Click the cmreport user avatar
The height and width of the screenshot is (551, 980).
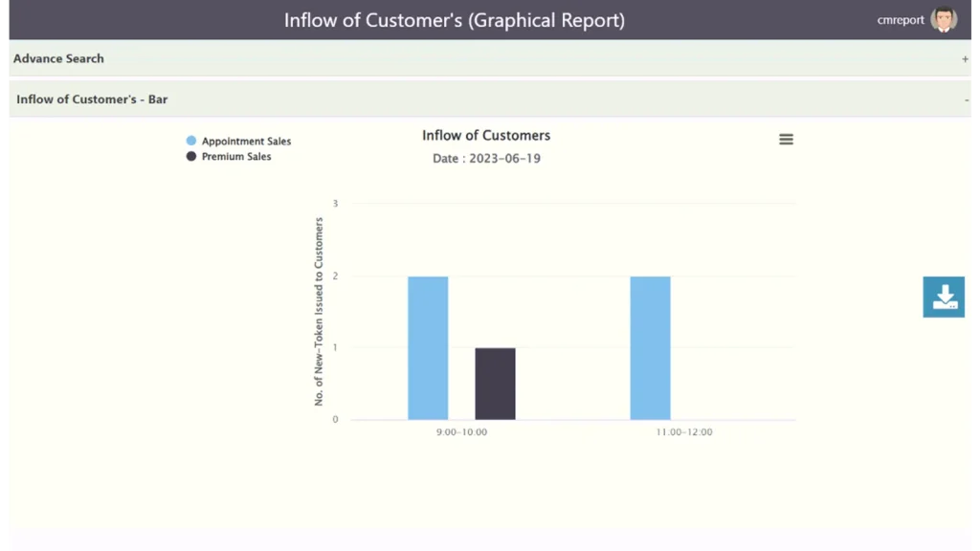coord(943,19)
